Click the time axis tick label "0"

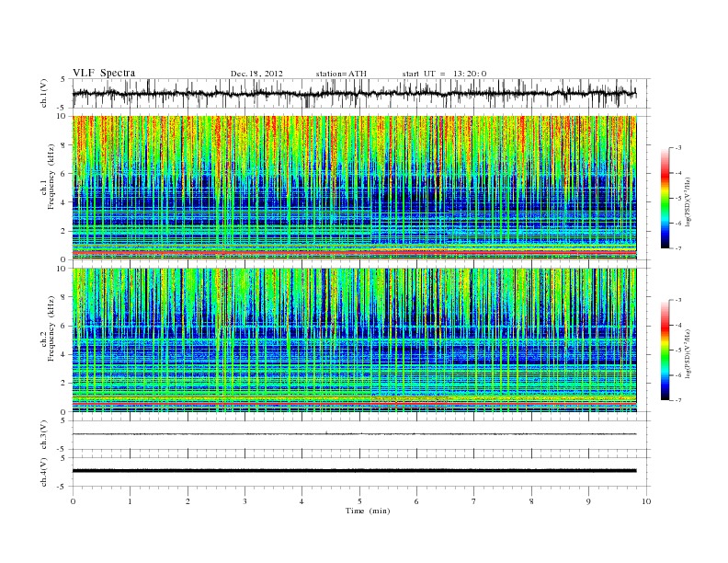click(73, 501)
